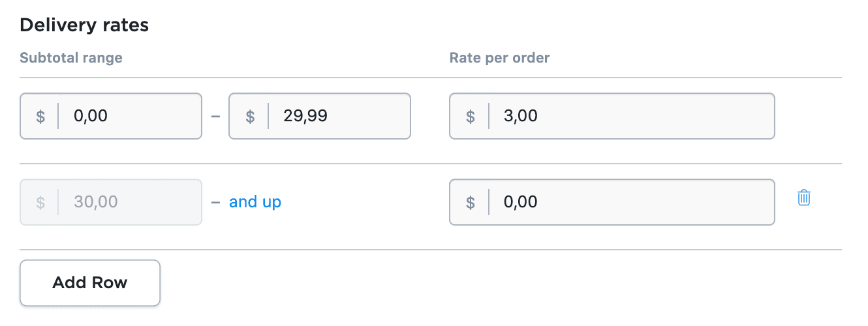868x326 pixels.
Task: Click the dollar sign in the second row's rate field
Action: pos(470,202)
